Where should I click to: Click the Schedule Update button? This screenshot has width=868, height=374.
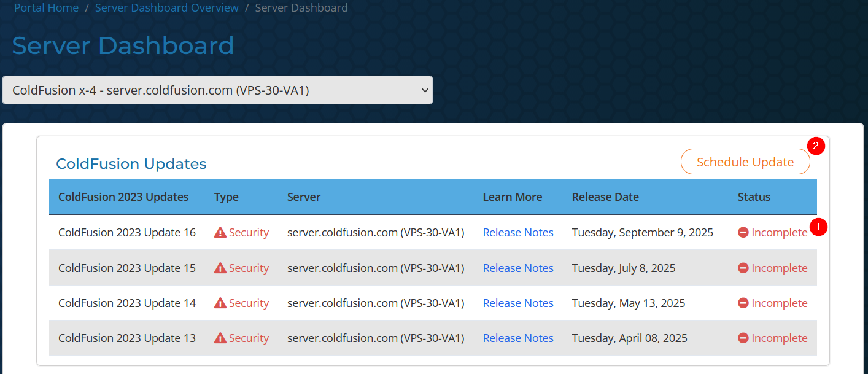(745, 162)
